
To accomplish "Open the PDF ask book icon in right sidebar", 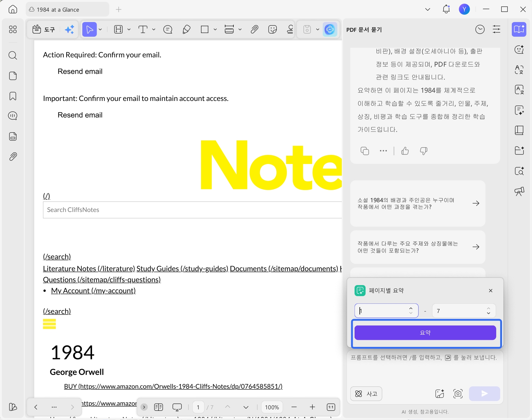I will pos(519,29).
